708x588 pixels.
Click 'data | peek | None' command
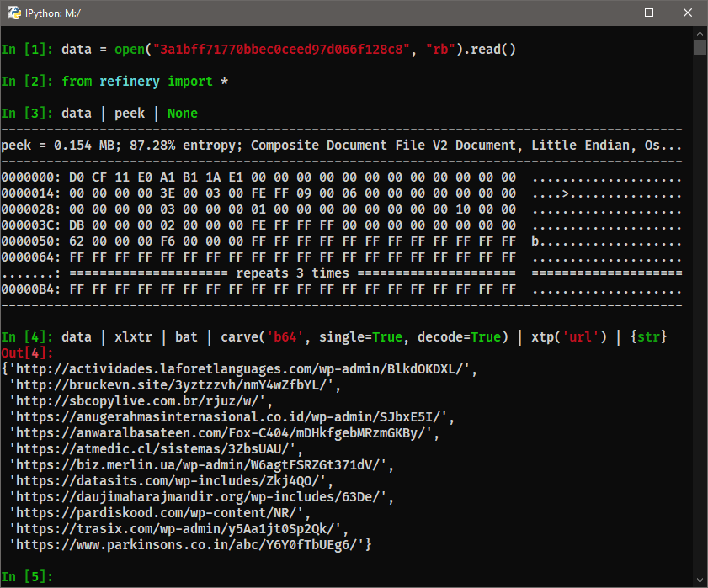coord(130,114)
